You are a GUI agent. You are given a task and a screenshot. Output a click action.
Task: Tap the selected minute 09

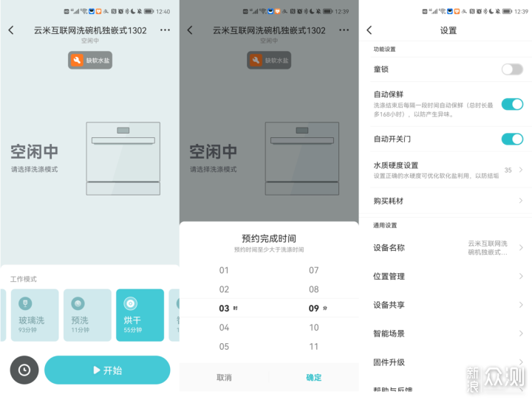[314, 308]
